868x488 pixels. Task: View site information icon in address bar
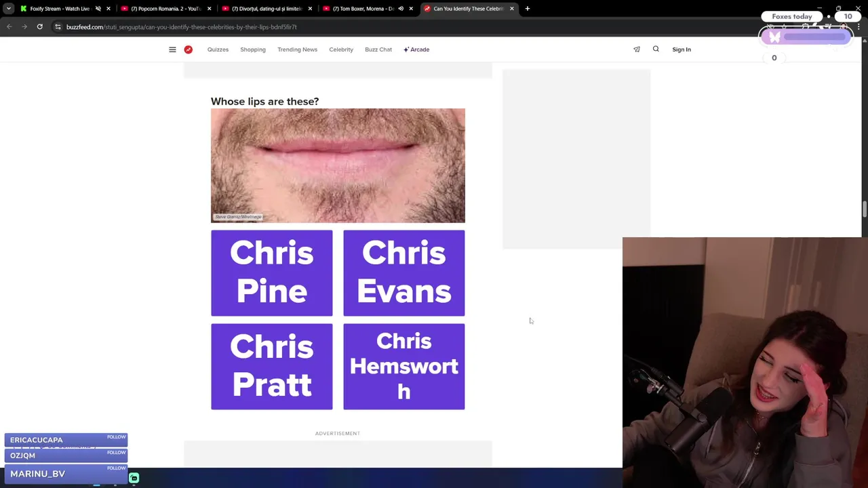pyautogui.click(x=58, y=27)
